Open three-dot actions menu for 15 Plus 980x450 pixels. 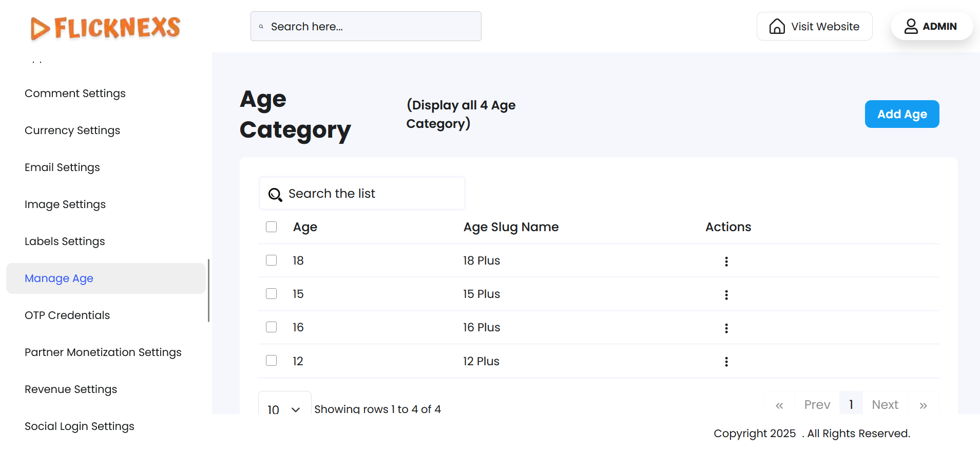[x=726, y=295]
